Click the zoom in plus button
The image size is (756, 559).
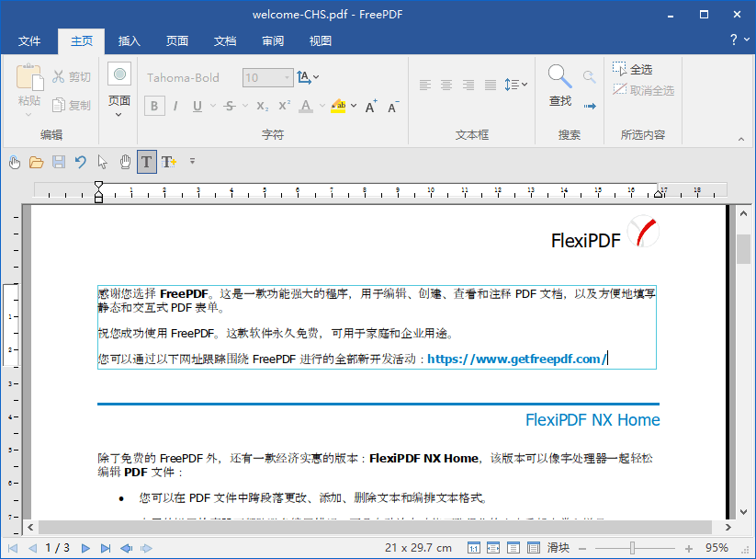pyautogui.click(x=689, y=548)
